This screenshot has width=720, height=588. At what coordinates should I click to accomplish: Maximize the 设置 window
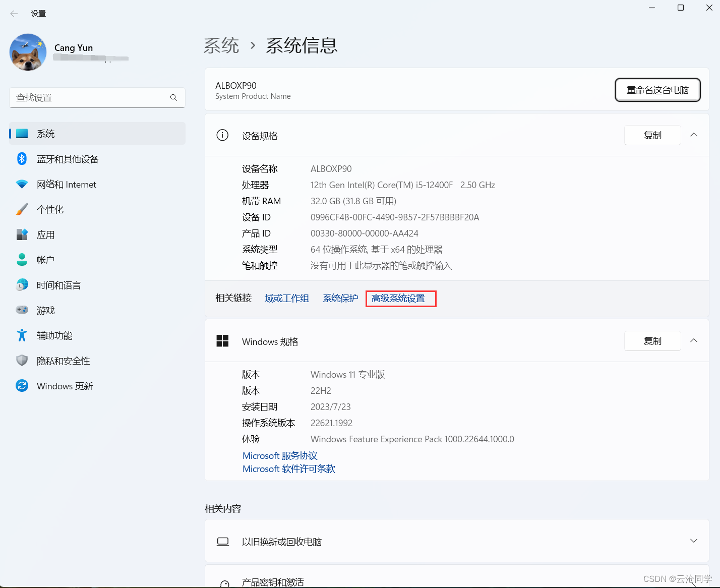681,8
